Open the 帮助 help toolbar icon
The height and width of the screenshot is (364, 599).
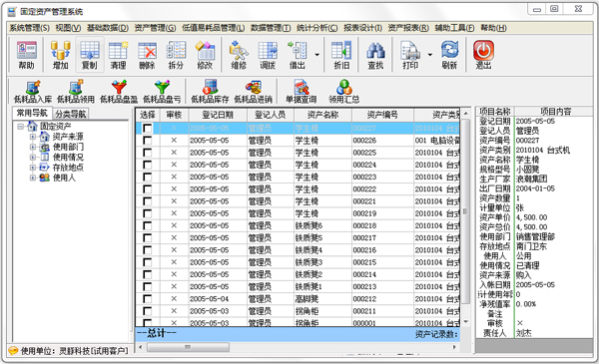26,55
